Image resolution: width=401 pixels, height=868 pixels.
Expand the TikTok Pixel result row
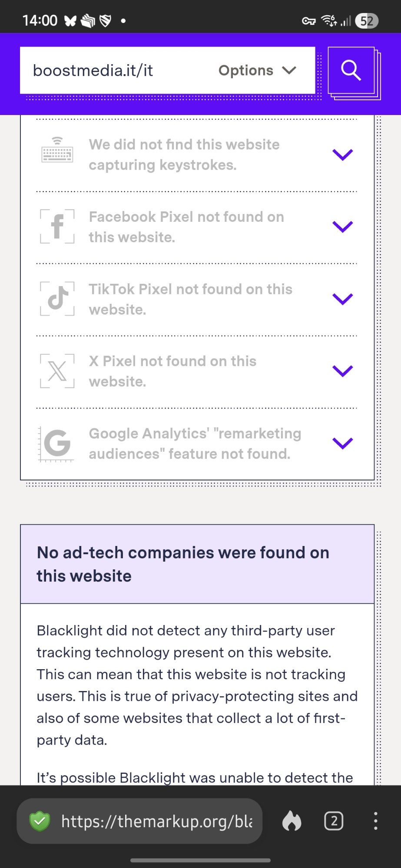pos(342,299)
